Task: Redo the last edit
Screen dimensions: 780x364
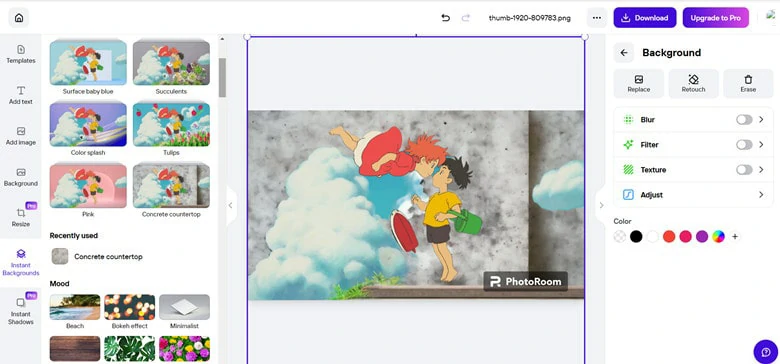Action: coord(466,18)
